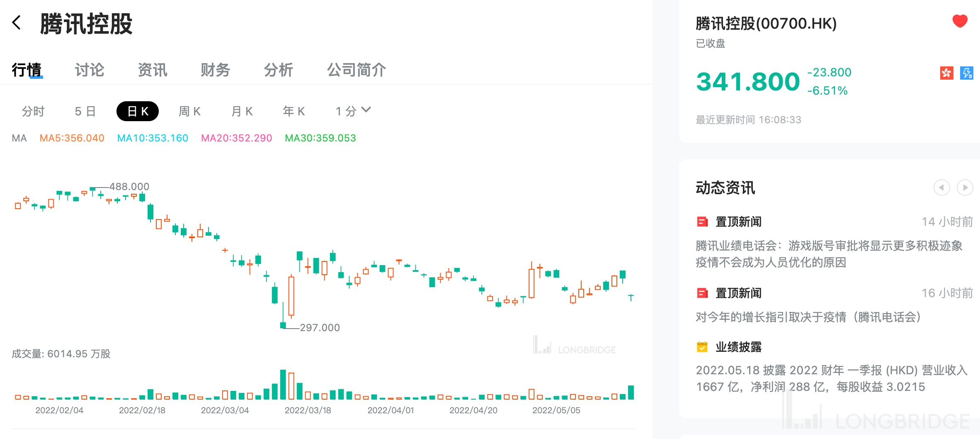Select the 分时 chart view

(x=33, y=111)
